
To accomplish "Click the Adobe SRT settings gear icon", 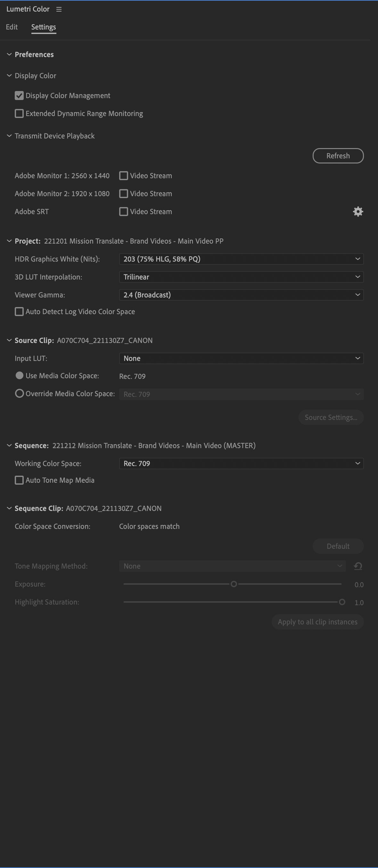I will point(358,212).
